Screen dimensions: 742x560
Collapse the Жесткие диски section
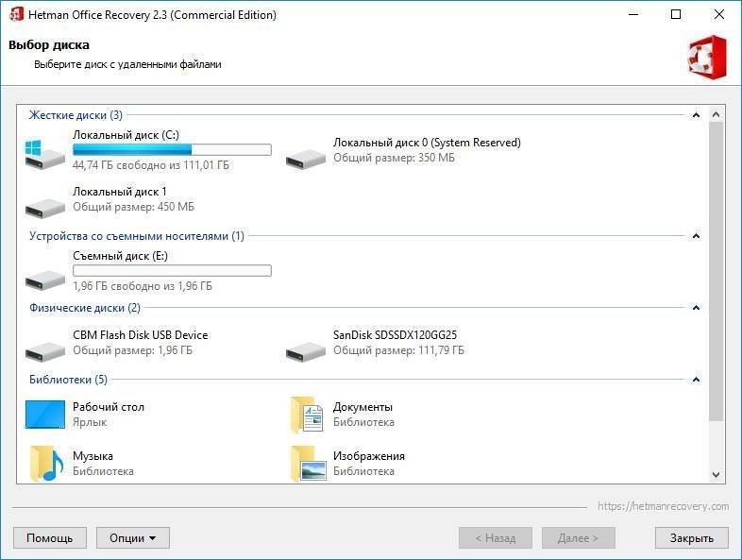[696, 115]
